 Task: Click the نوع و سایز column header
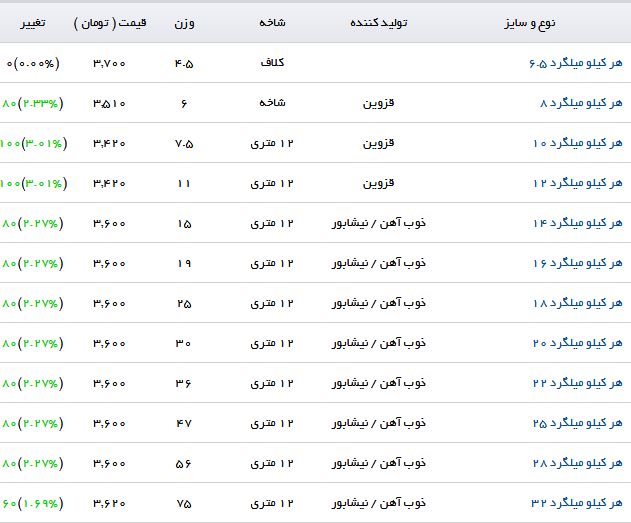(530, 23)
